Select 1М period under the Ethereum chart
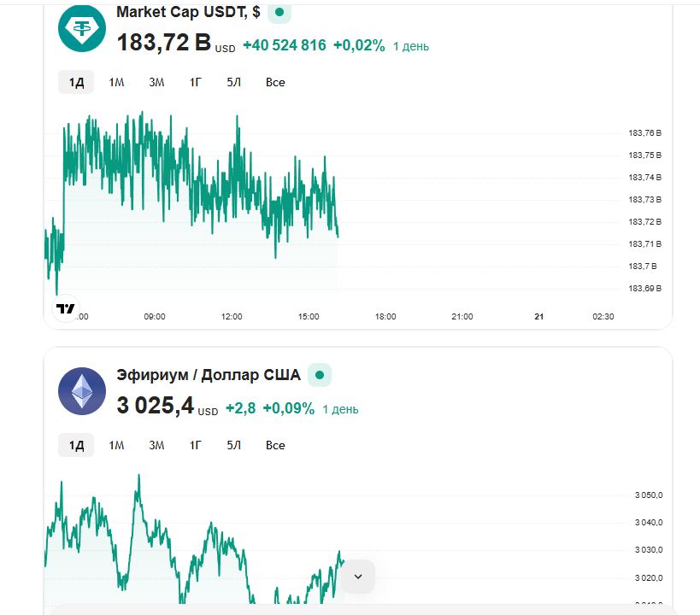This screenshot has width=700, height=615. click(116, 445)
